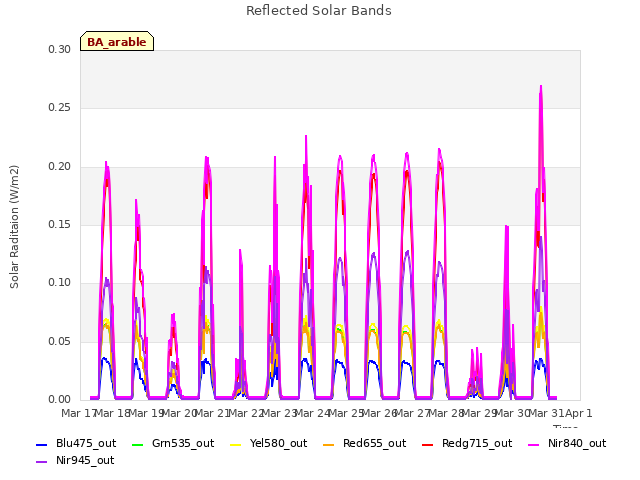Click the Mar 27 x-axis date label
Viewport: 640px width, 480px height.
(x=413, y=413)
